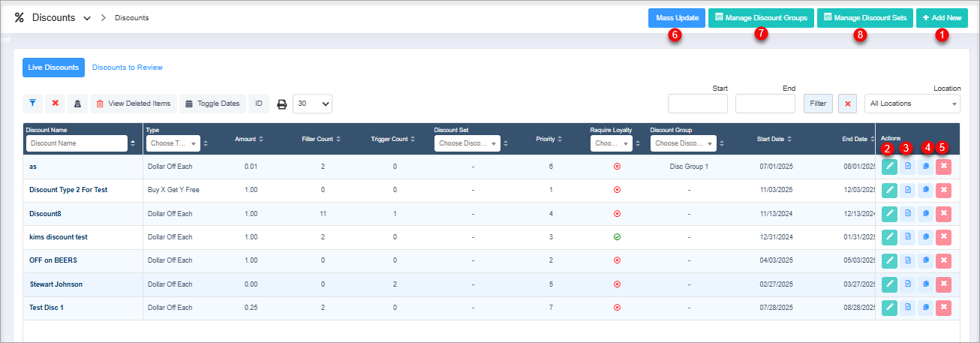
Task: Click the Add New button
Action: (x=942, y=17)
